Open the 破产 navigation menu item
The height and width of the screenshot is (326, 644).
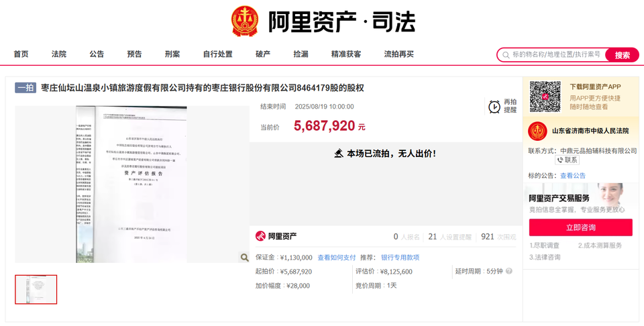click(263, 54)
